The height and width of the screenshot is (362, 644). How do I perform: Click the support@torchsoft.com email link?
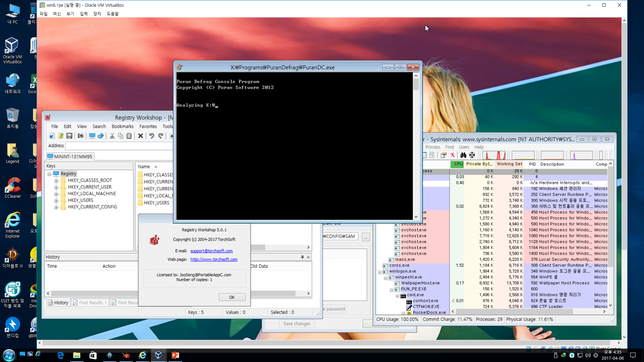211,251
